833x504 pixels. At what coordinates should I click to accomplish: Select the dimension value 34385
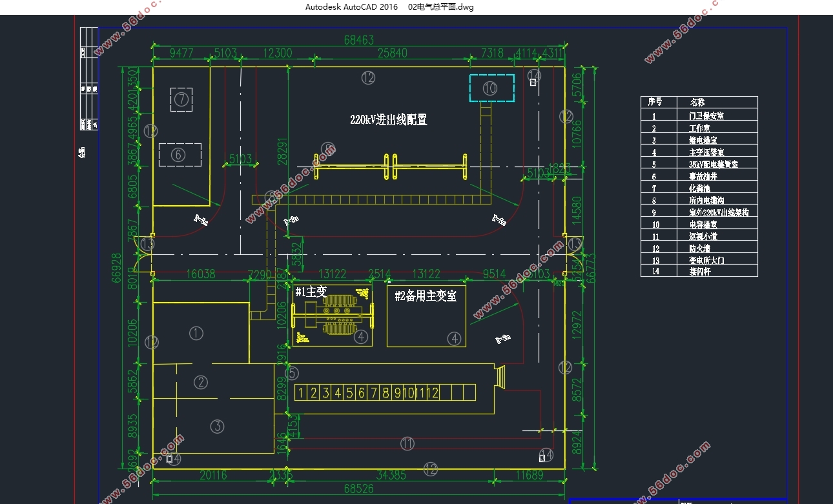pyautogui.click(x=391, y=476)
